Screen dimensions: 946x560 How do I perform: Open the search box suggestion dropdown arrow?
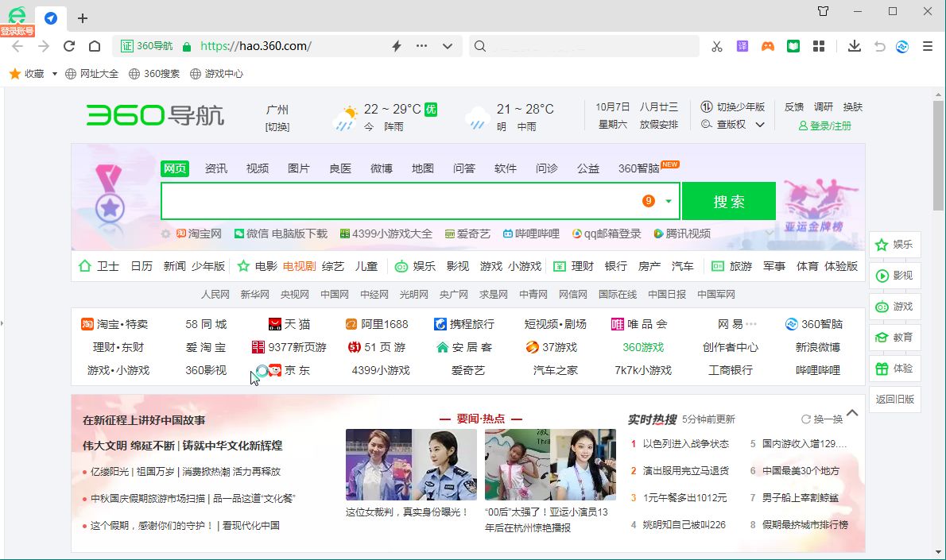(669, 201)
